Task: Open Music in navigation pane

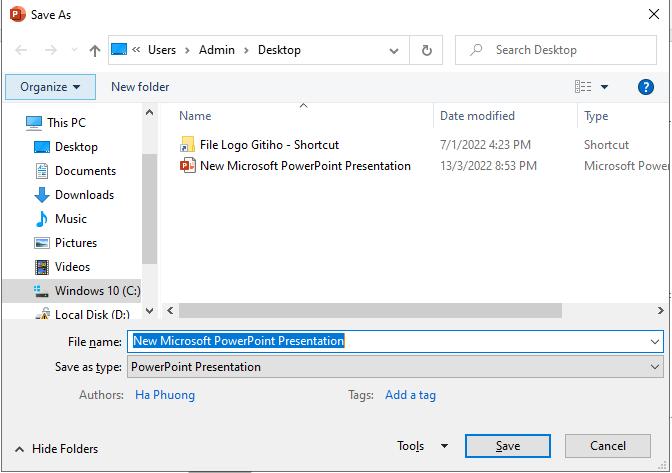Action: tap(71, 219)
